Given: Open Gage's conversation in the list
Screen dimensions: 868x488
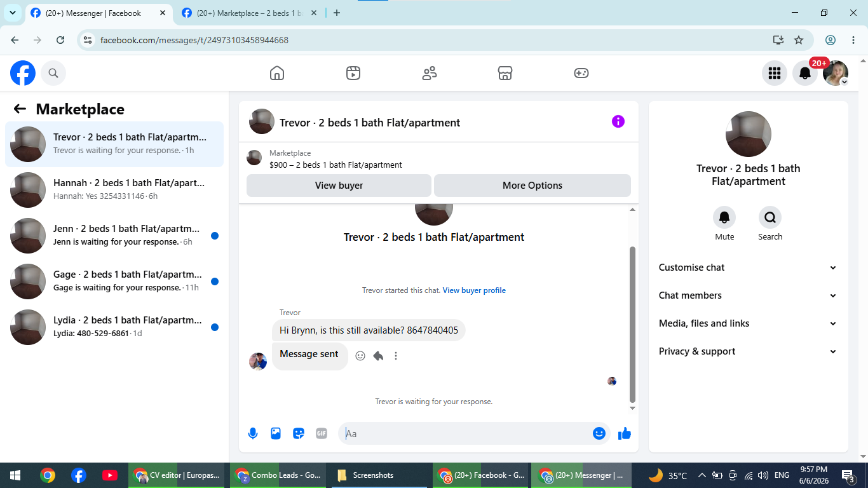Looking at the screenshot, I should (x=114, y=281).
